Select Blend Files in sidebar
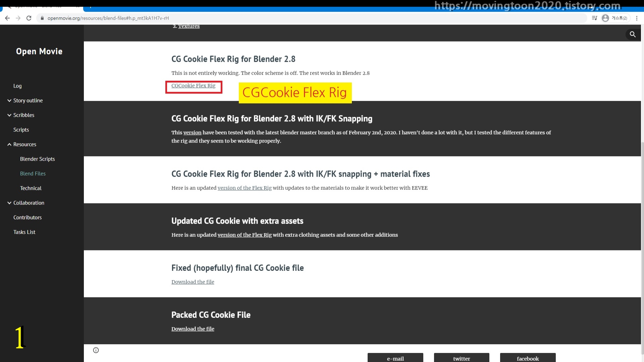The image size is (644, 362). 33,174
